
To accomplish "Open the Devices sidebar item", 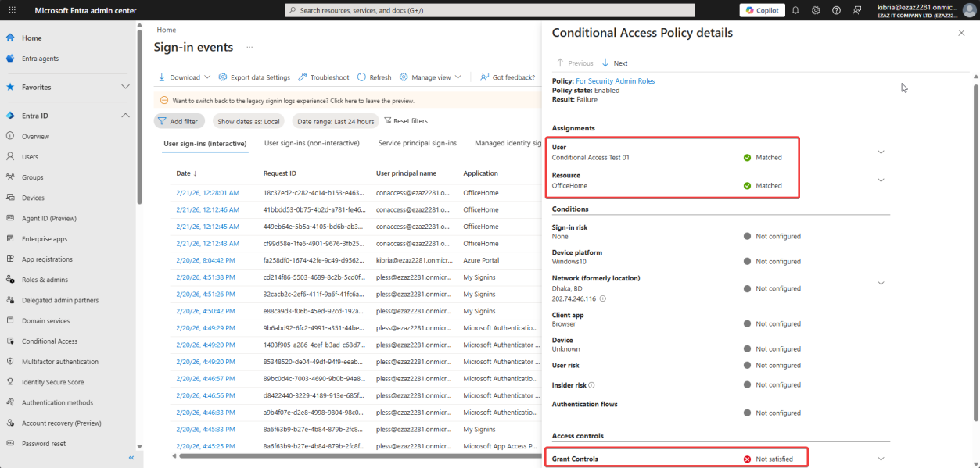I will pos(33,198).
